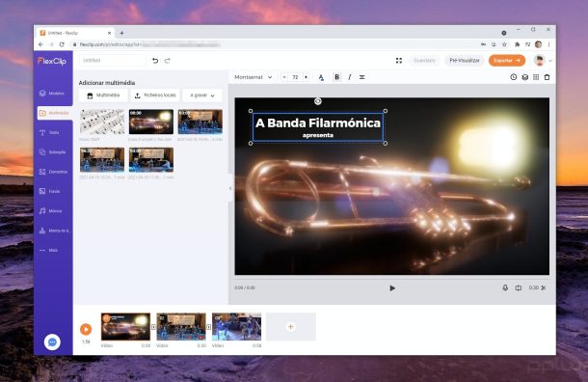The height and width of the screenshot is (382, 588).
Task: Open the overlay panel in the sidebar
Action: coord(52,152)
